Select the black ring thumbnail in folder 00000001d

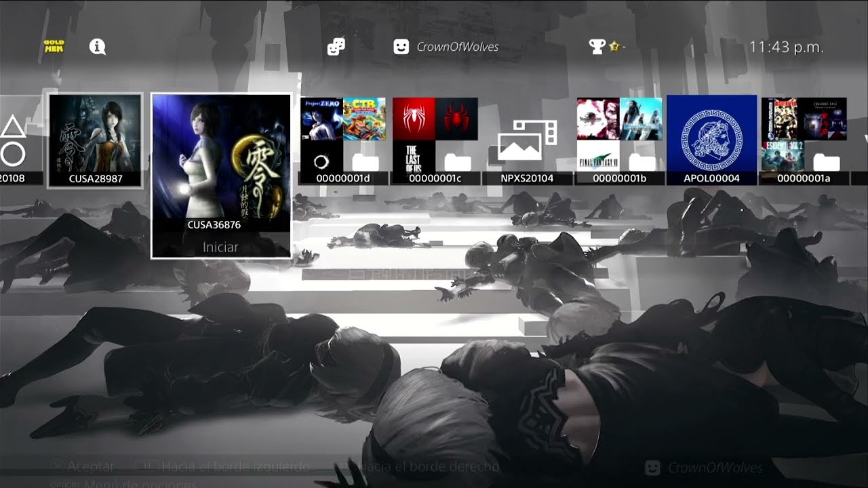[321, 162]
